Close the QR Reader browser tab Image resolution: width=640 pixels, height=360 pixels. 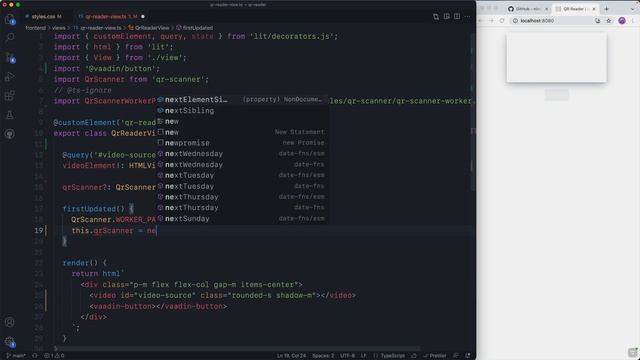pos(594,9)
